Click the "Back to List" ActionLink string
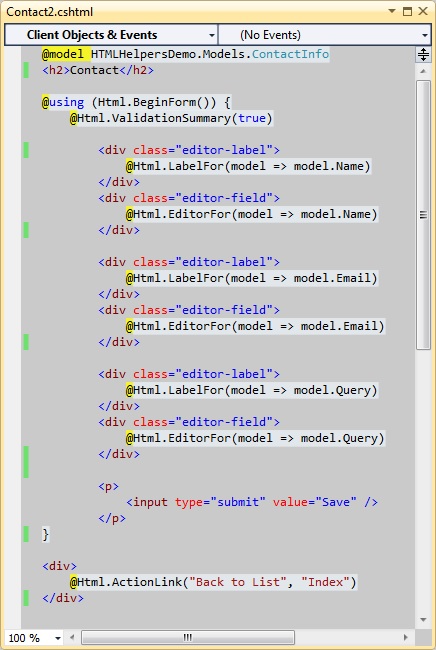This screenshot has height=650, width=436. coord(237,582)
